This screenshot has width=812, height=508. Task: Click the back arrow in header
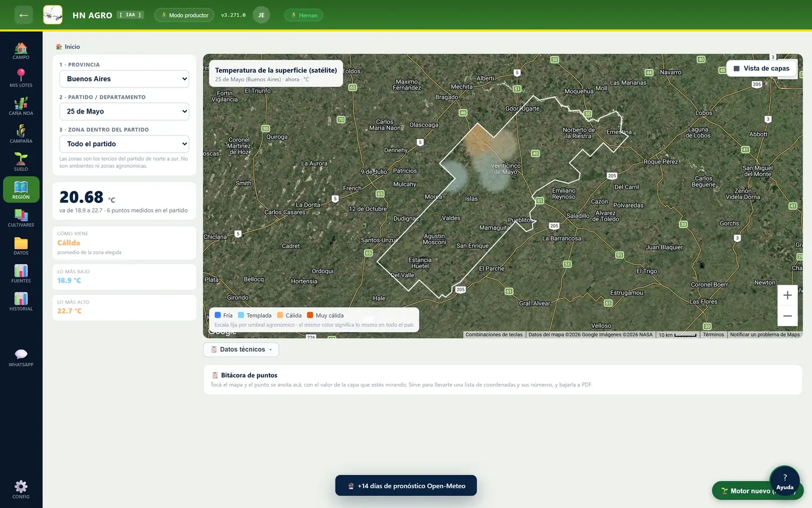[24, 15]
